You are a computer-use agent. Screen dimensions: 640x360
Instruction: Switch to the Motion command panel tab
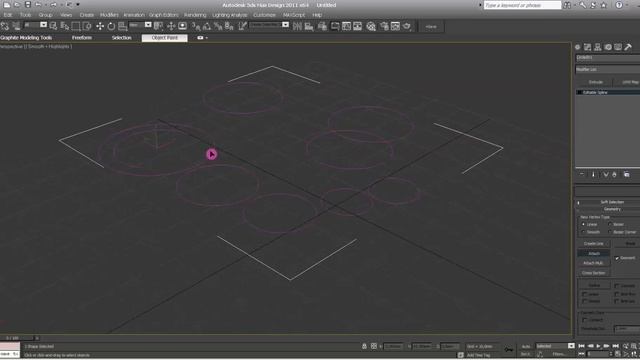608,47
